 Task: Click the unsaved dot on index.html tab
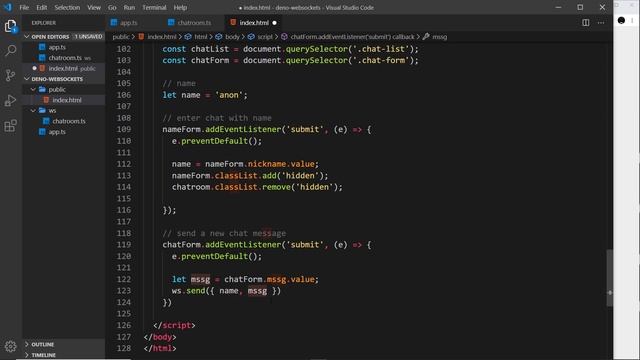(x=275, y=23)
